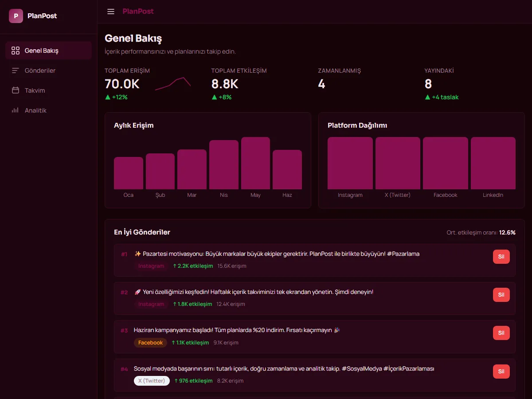Click the 12.4K erişim value
This screenshot has width=532, height=399.
(231, 304)
